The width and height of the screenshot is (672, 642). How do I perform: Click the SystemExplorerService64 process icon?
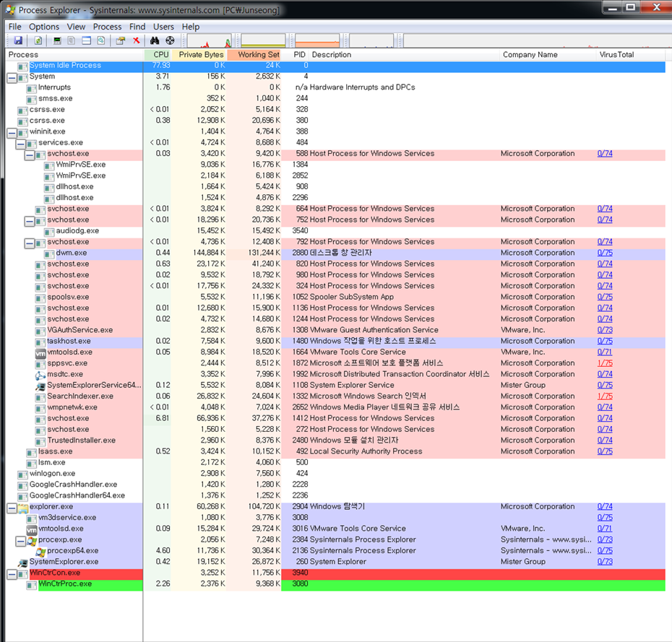pyautogui.click(x=40, y=386)
